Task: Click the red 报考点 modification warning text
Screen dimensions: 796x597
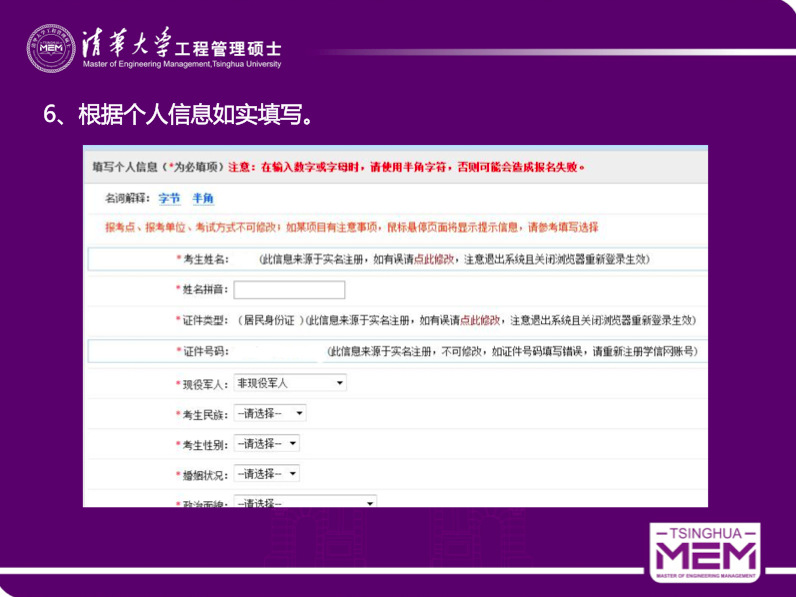Action: point(350,227)
